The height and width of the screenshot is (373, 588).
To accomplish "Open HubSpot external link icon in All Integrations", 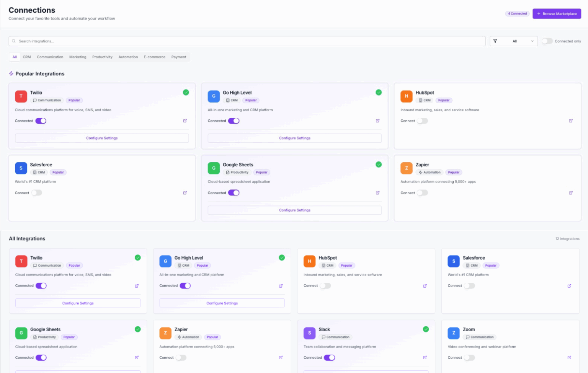I will point(425,286).
